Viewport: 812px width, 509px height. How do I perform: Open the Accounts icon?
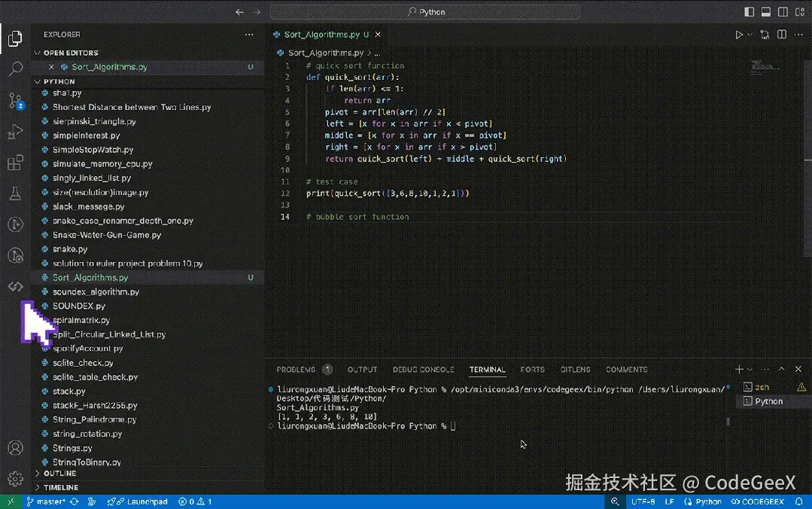point(16,448)
